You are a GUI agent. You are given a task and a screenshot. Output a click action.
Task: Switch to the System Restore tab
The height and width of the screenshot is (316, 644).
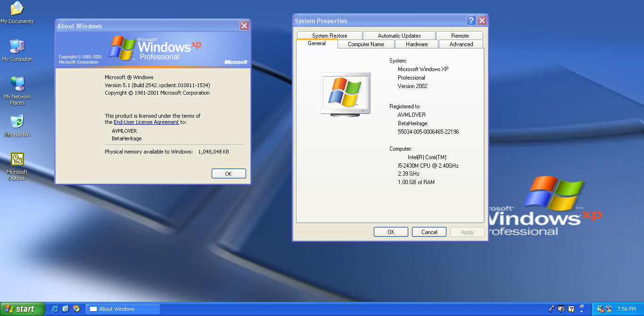[330, 36]
